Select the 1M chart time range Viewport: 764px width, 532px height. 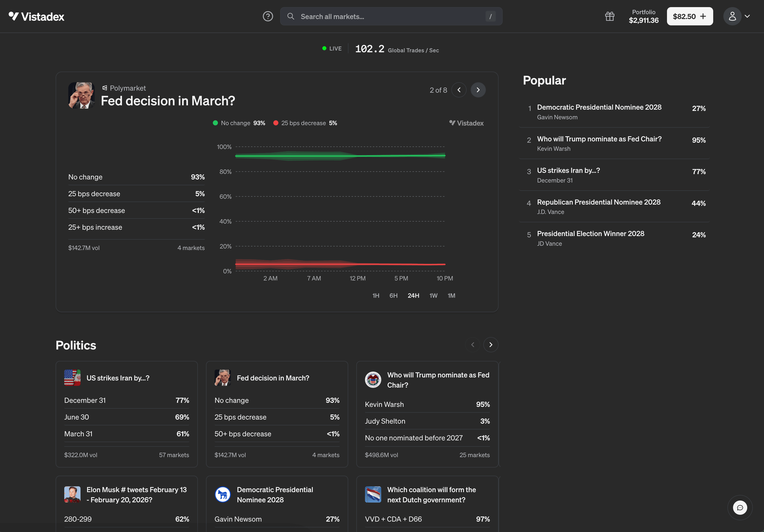451,296
